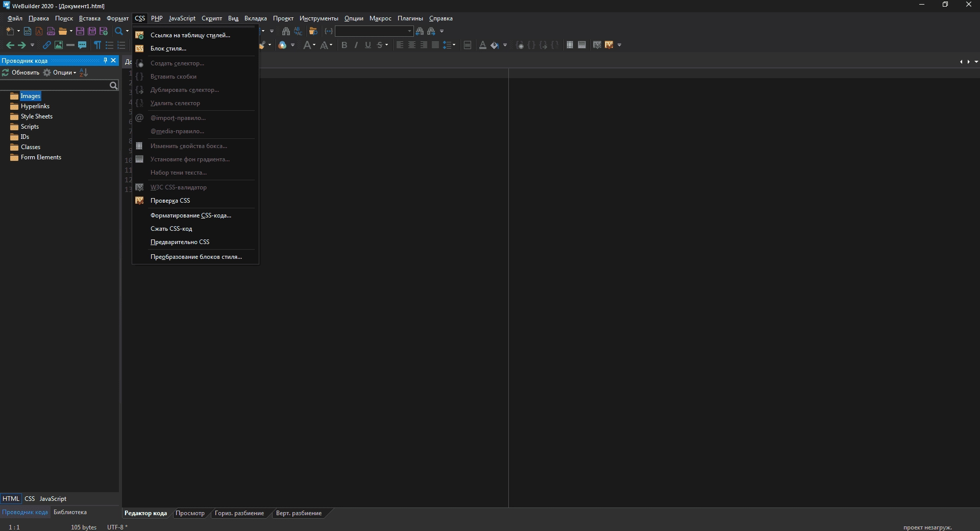Open font family A dropdown
The height and width of the screenshot is (531, 980).
(x=327, y=45)
